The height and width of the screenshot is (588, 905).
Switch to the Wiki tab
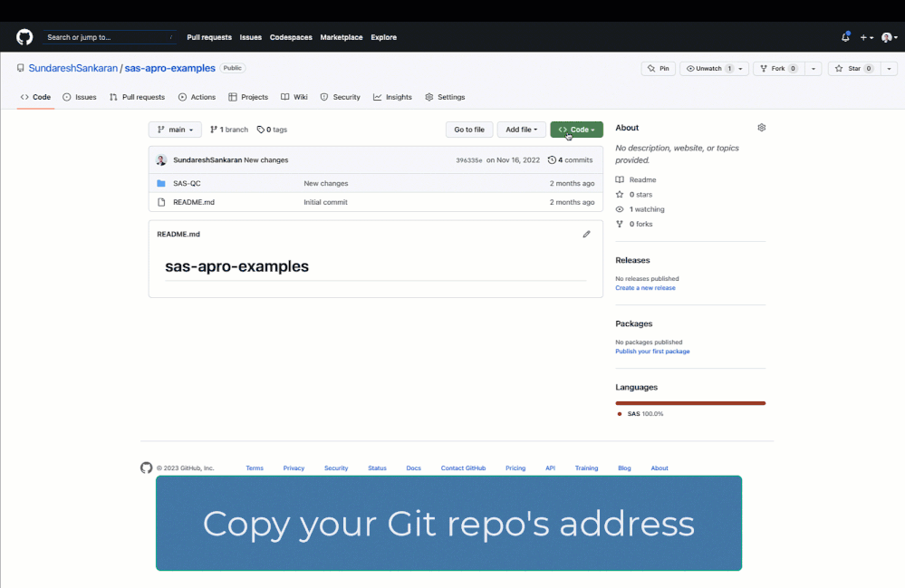294,97
